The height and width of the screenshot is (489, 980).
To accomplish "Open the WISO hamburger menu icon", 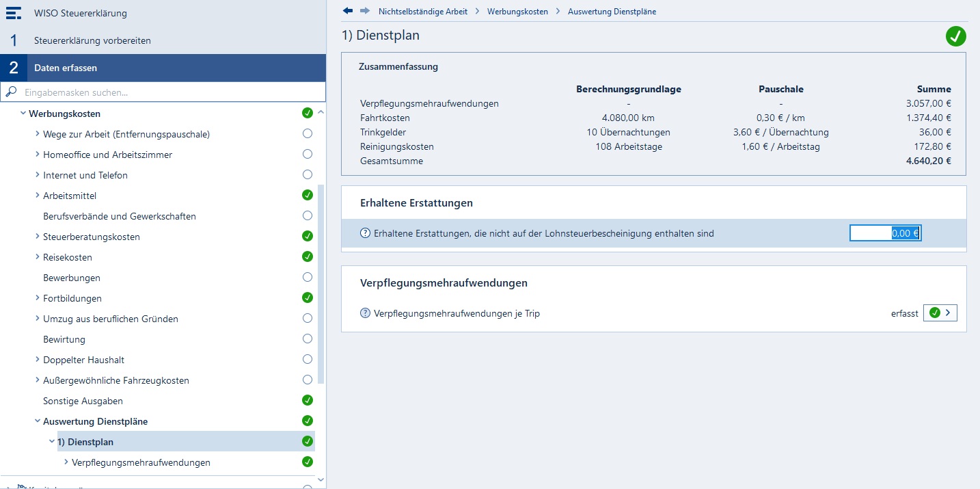I will [x=14, y=13].
